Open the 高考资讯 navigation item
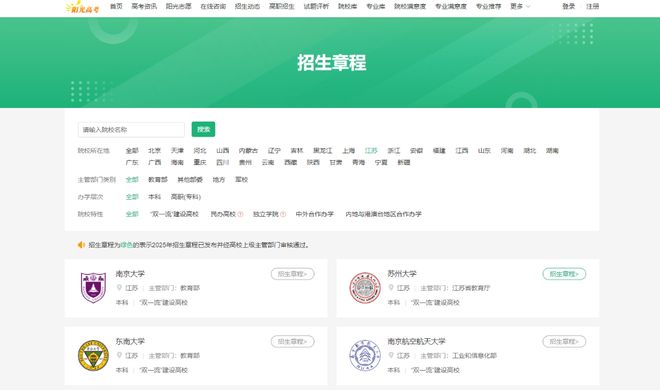This screenshot has width=660, height=390. [144, 6]
